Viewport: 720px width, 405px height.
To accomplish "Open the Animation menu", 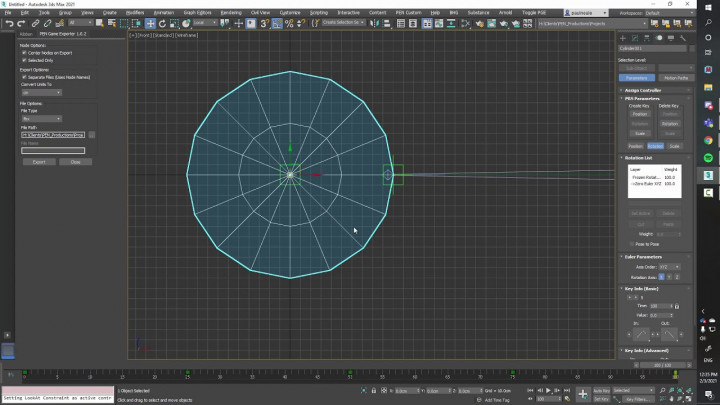I will pos(163,13).
